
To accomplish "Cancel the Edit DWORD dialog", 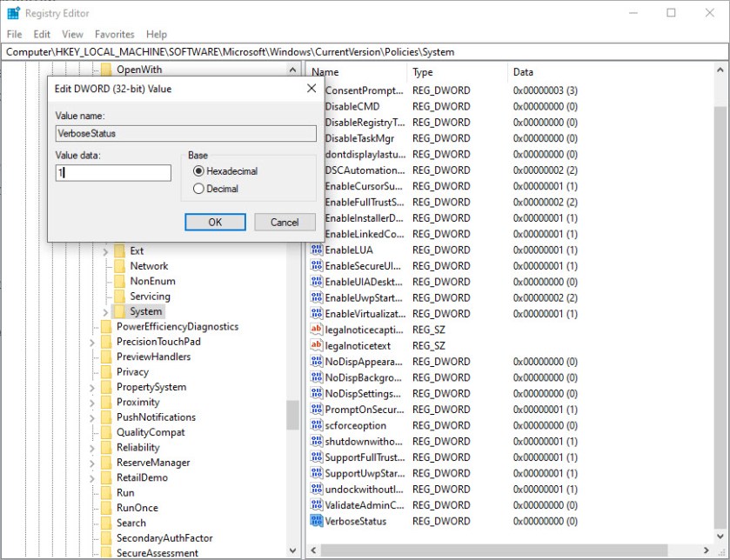I will click(285, 222).
